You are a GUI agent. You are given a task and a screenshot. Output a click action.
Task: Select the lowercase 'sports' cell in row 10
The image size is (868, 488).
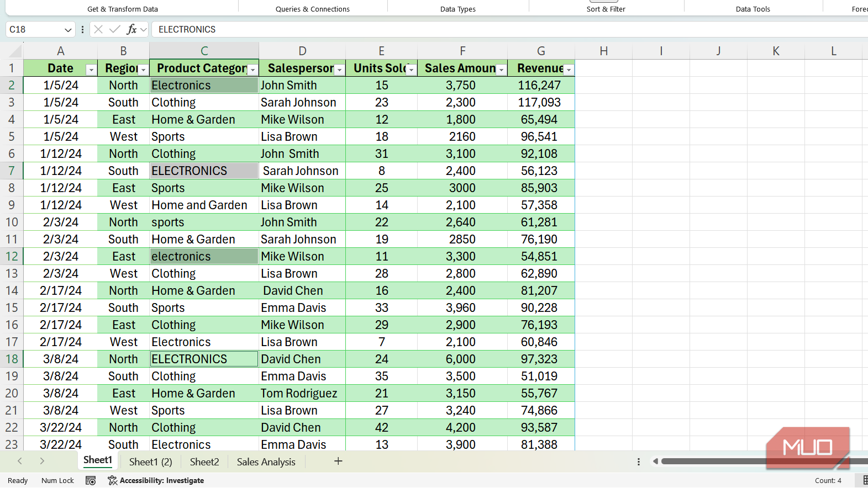click(x=204, y=222)
